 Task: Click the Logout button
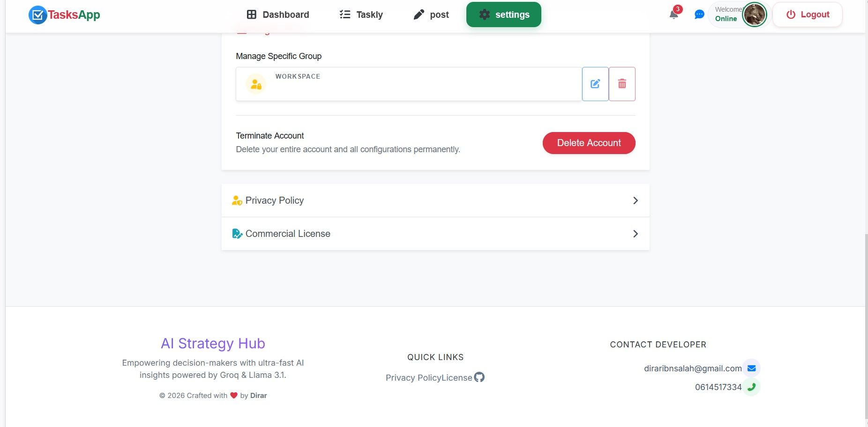point(807,15)
